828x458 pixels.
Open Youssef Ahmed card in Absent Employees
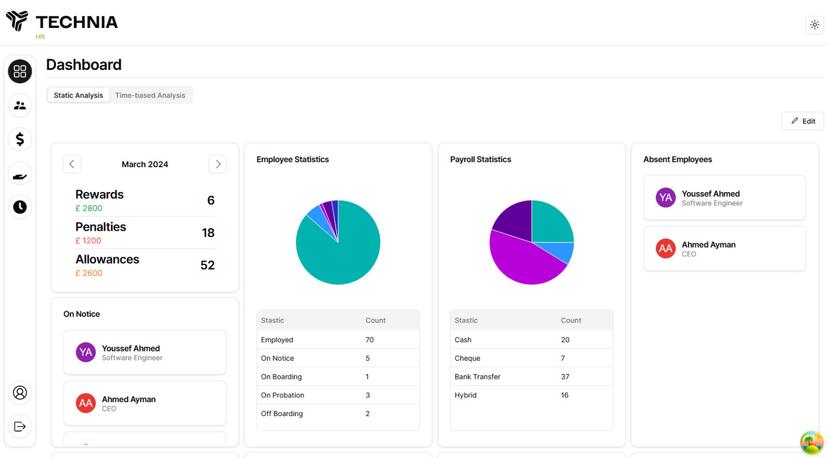(x=724, y=198)
